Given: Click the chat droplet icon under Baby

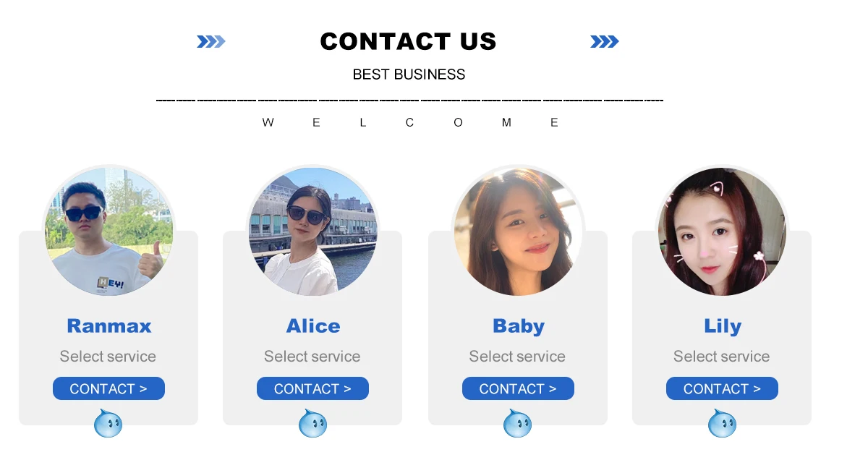Looking at the screenshot, I should (518, 423).
